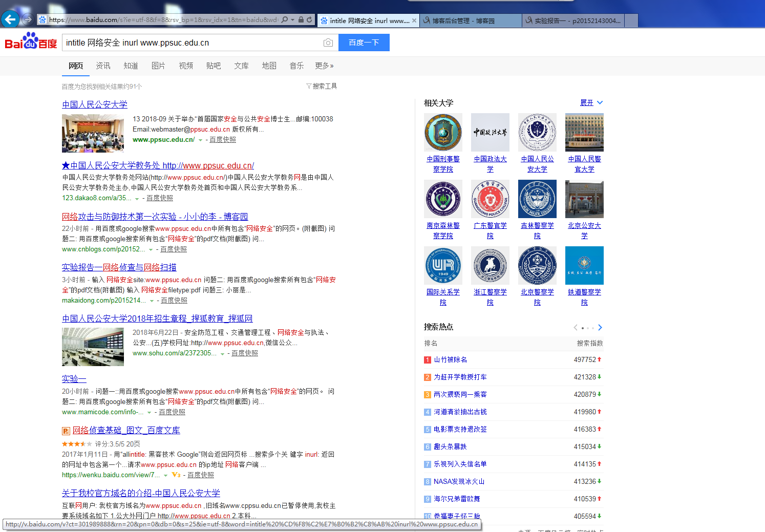The image size is (765, 532).
Task: Expand the dropdown arrow beside 123.dakao8.com
Action: (x=137, y=199)
